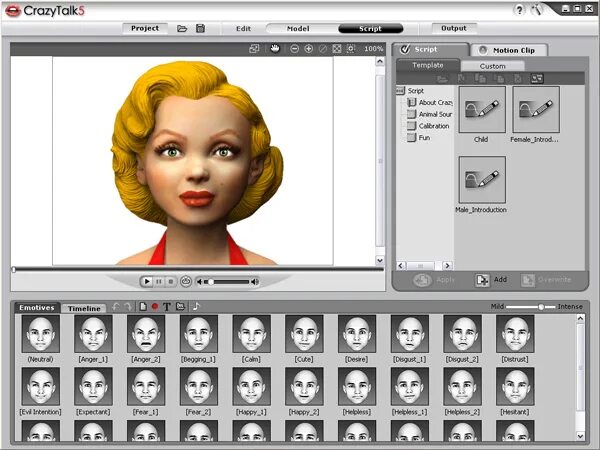Click the fit-to-window view icon
Image resolution: width=600 pixels, height=450 pixels.
337,49
